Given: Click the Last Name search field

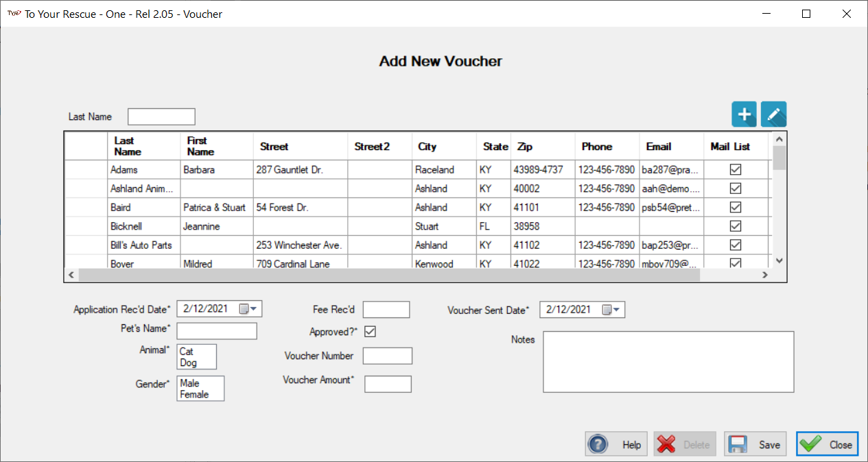Looking at the screenshot, I should point(161,117).
